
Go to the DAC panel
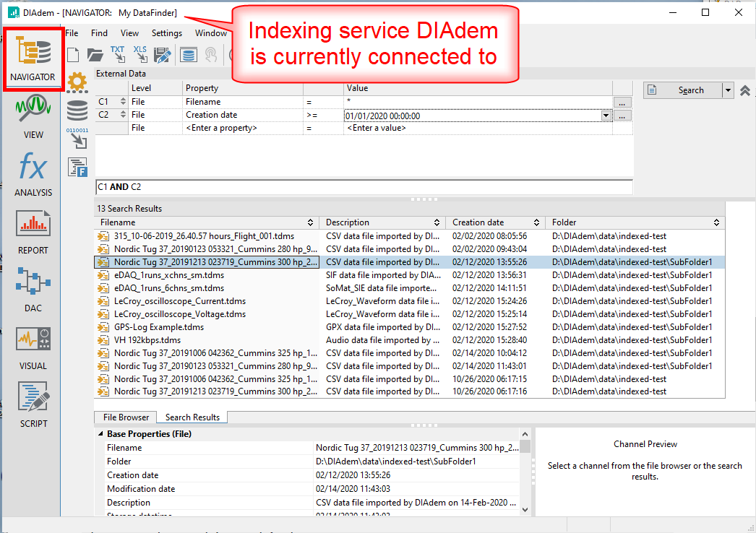[33, 290]
